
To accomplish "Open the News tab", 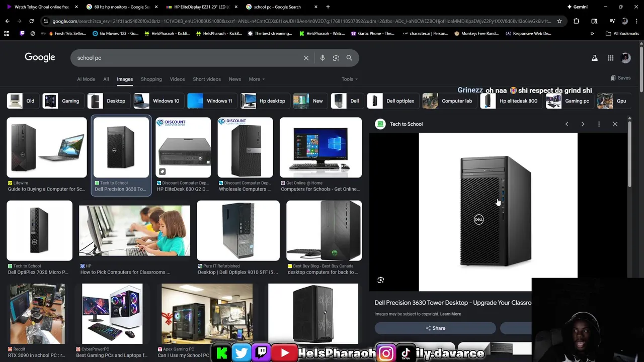I will click(235, 79).
